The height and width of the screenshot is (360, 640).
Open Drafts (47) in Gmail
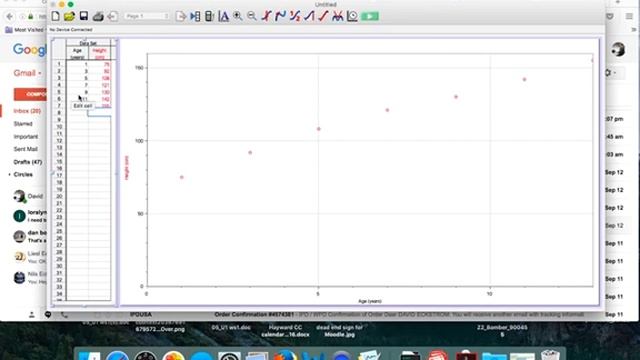pos(28,162)
